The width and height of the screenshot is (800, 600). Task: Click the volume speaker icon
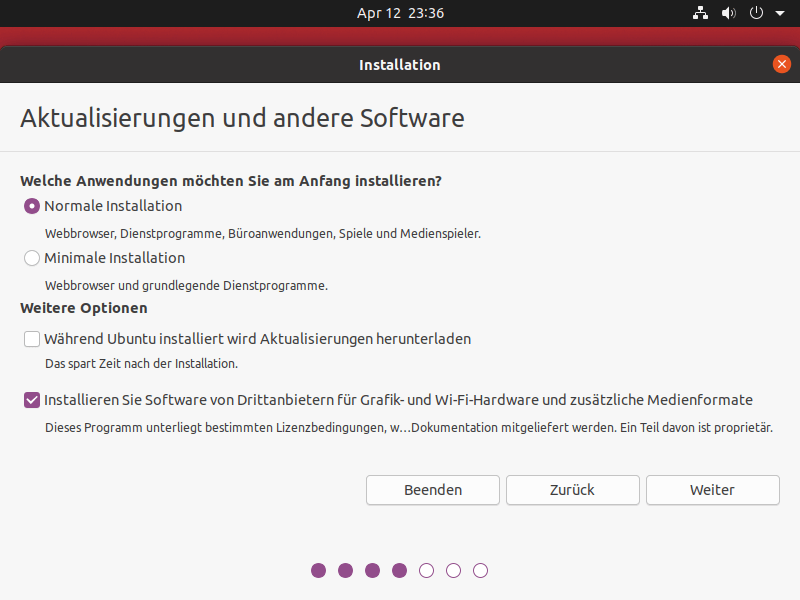coord(728,14)
